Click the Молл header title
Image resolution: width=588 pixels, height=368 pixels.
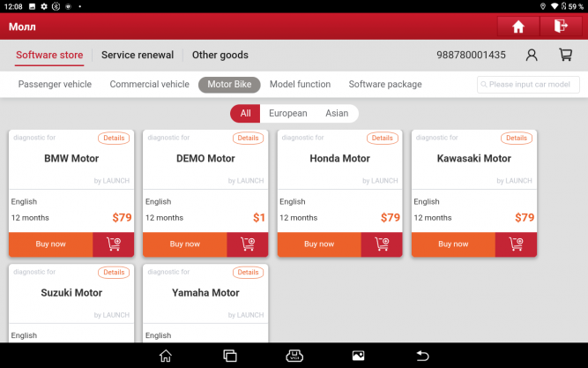22,27
